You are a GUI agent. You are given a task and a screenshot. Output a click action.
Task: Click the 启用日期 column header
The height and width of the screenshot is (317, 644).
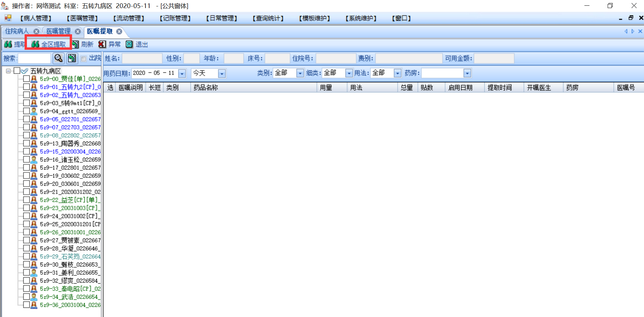465,87
